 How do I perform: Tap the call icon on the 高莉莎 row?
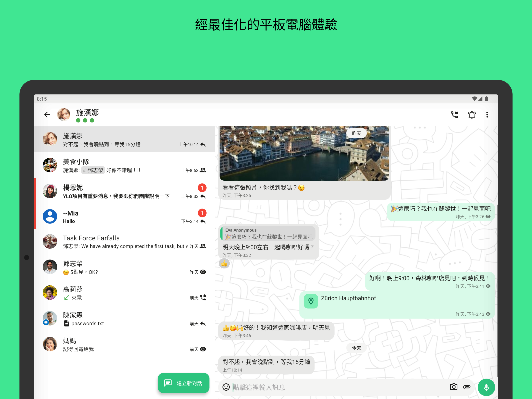pos(203,297)
